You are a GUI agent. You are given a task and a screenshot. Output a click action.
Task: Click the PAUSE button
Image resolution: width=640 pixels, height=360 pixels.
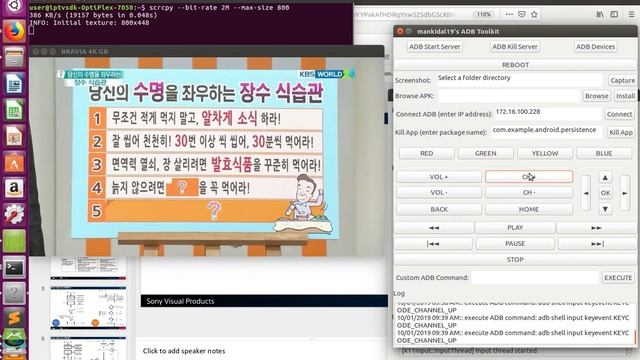515,244
